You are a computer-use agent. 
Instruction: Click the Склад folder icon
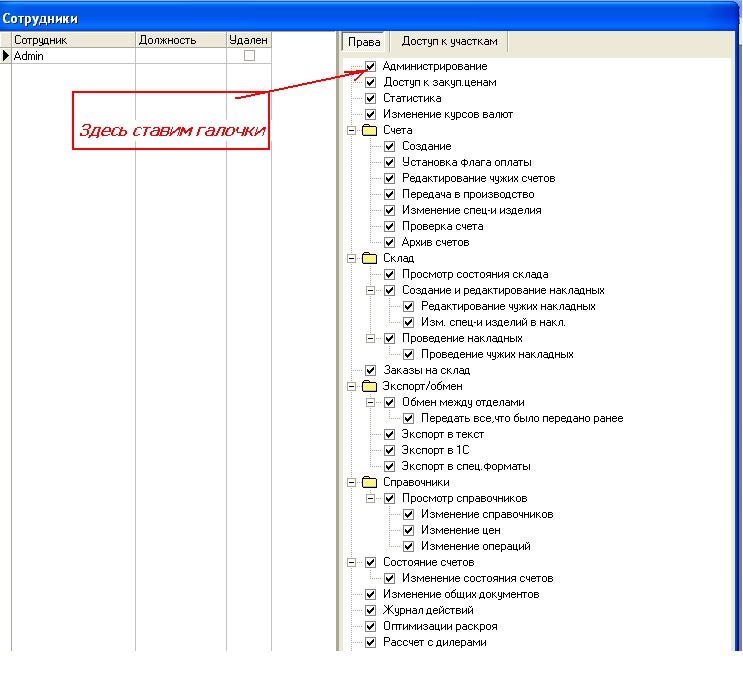pos(369,258)
